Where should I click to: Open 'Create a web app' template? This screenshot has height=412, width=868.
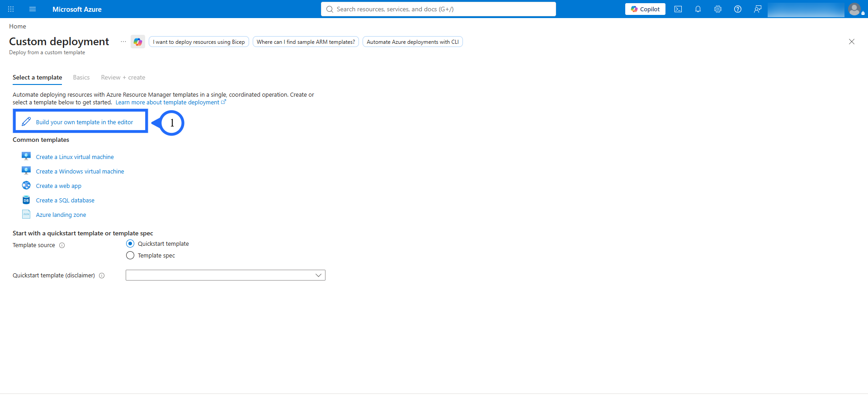click(59, 186)
